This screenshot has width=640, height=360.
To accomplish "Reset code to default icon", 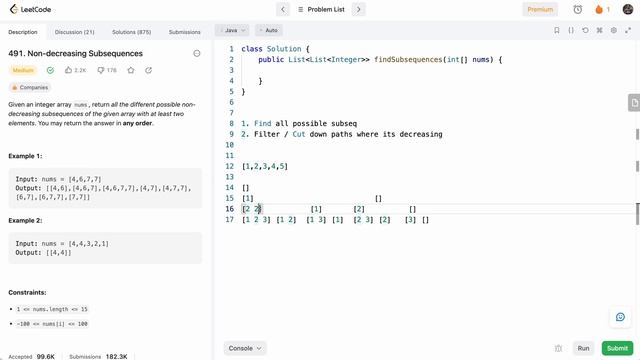I will coord(585,30).
